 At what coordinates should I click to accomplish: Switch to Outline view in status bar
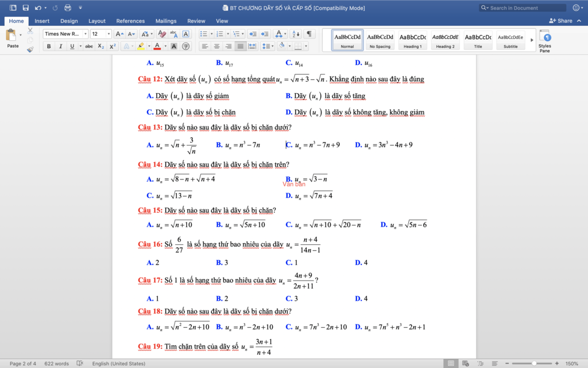tap(480, 363)
